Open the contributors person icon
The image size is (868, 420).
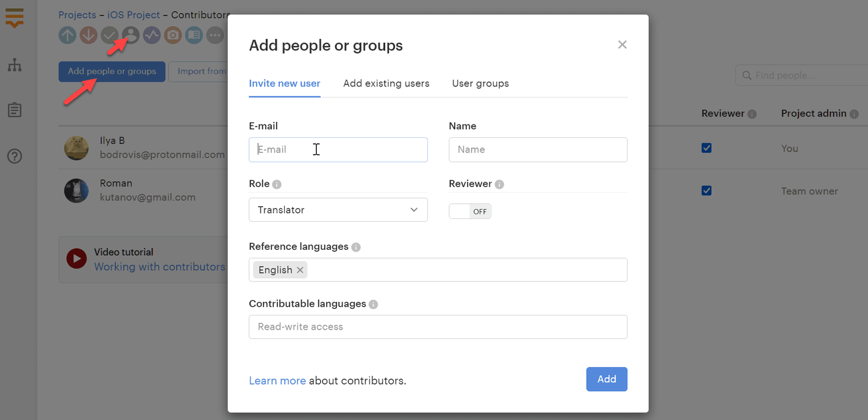(x=130, y=35)
